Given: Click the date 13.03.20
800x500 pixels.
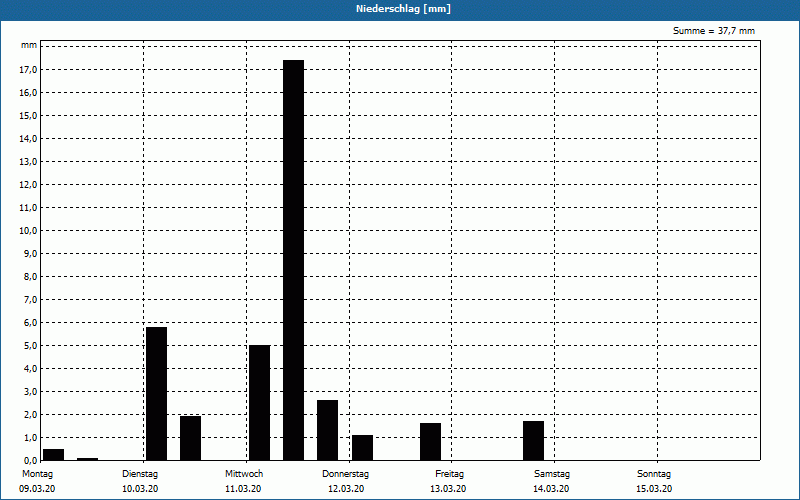Looking at the screenshot, I should pyautogui.click(x=448, y=489).
